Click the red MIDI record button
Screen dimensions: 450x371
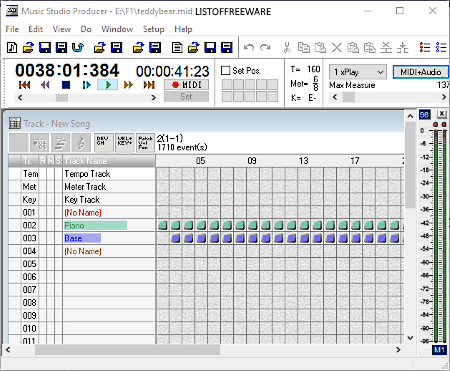click(186, 85)
